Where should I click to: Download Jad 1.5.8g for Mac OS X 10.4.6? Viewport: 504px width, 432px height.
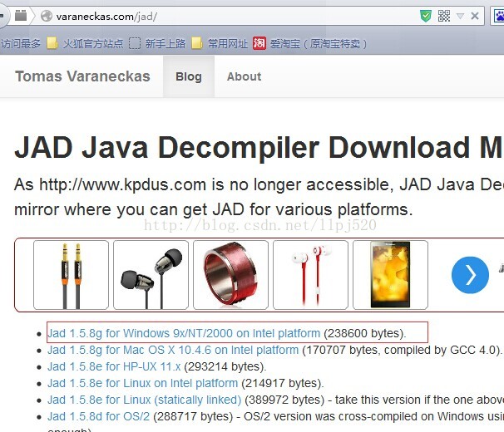point(173,350)
